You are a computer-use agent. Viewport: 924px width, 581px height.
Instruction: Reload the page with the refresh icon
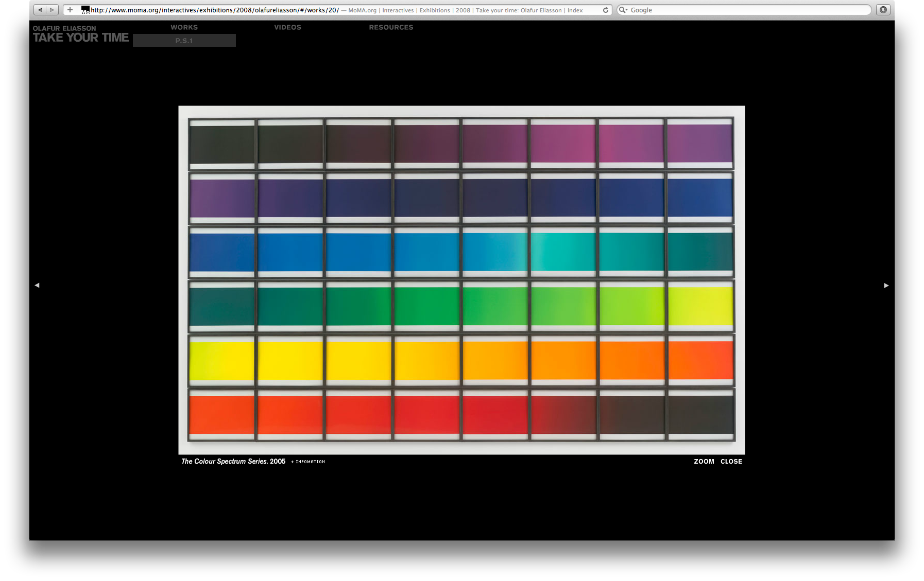point(606,10)
